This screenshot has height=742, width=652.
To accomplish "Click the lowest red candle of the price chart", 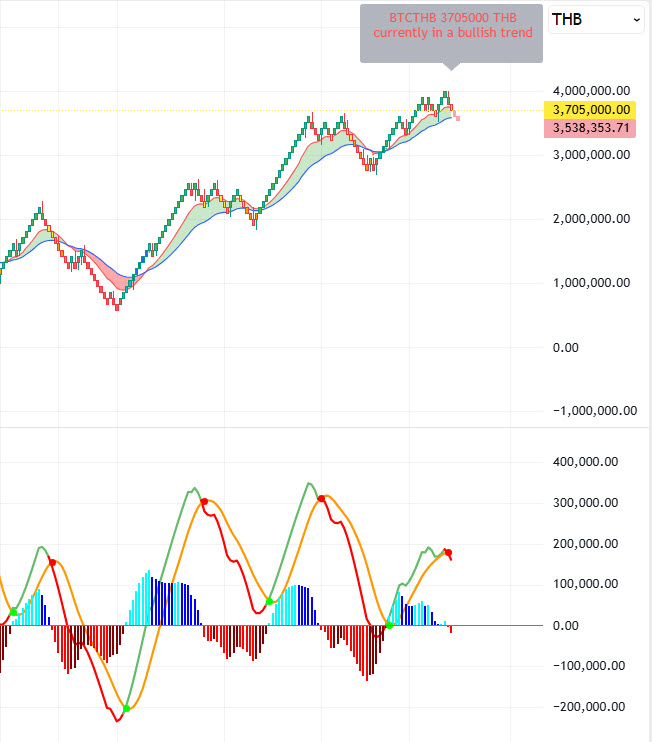I will (x=117, y=307).
